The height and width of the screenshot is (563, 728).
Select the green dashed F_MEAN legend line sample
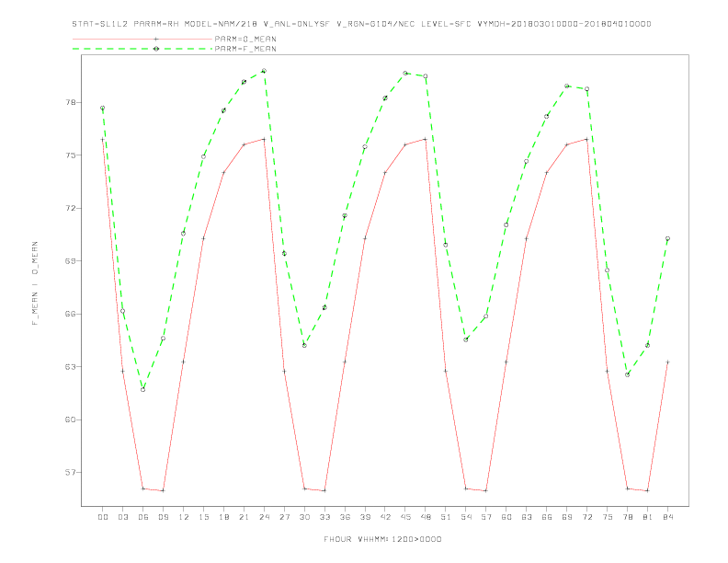142,49
